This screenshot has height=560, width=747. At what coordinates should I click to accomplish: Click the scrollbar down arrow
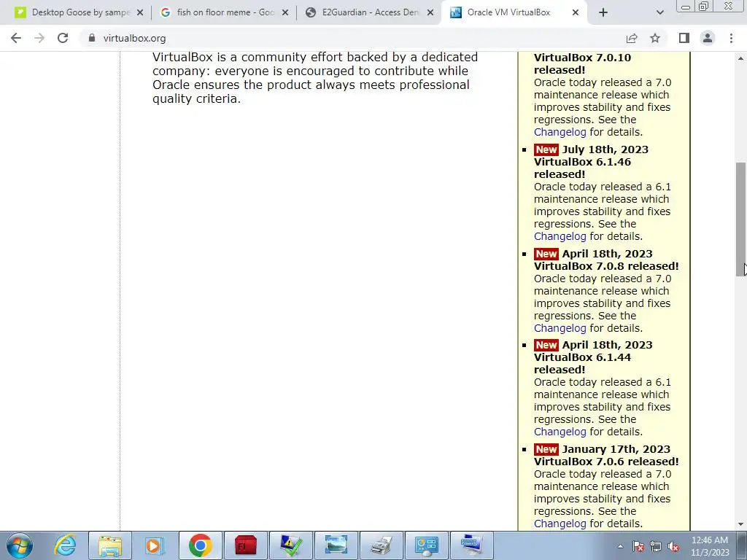click(x=741, y=524)
